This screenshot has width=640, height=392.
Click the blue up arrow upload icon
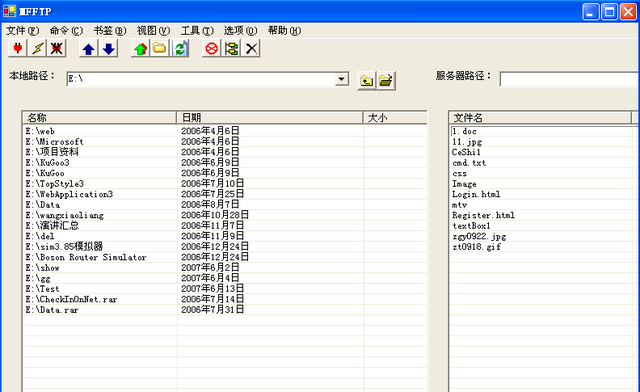(x=89, y=49)
